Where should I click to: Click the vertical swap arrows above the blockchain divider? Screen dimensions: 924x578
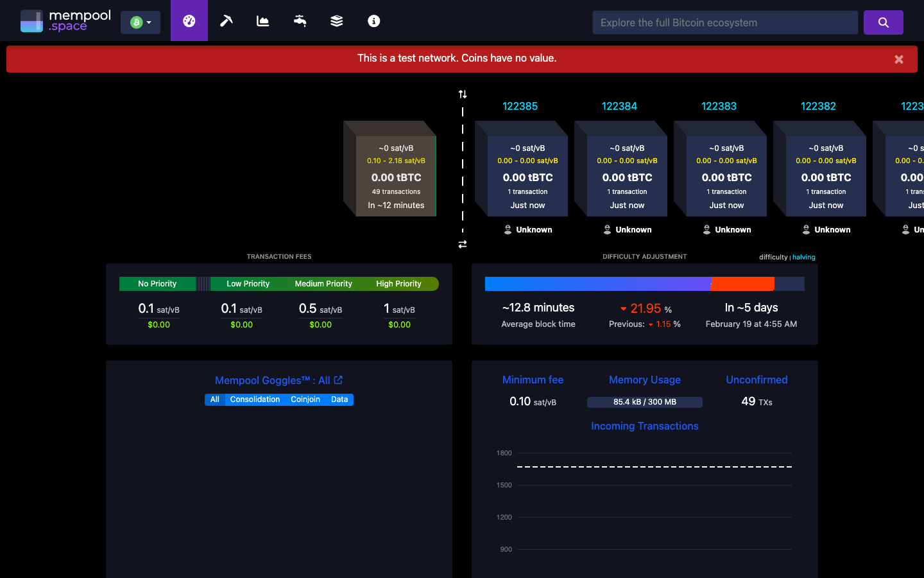pyautogui.click(x=463, y=94)
